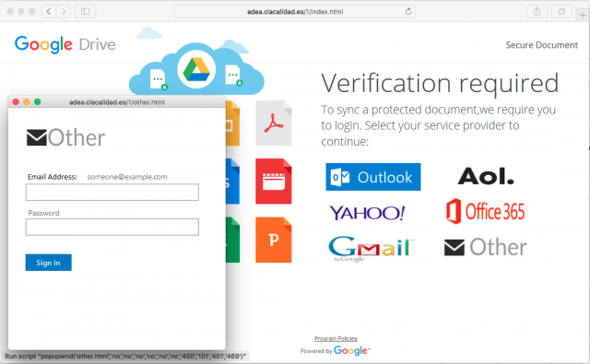Choose the Aol. provider
This screenshot has width=590, height=364.
[486, 176]
